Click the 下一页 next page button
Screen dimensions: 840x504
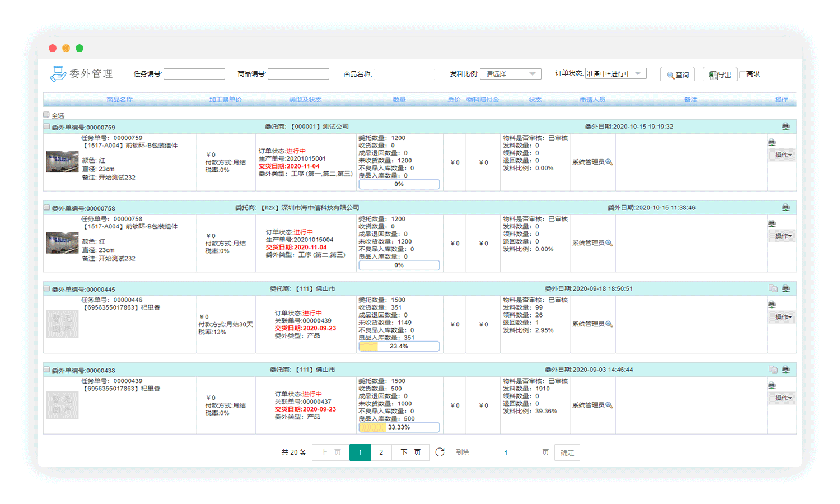410,452
